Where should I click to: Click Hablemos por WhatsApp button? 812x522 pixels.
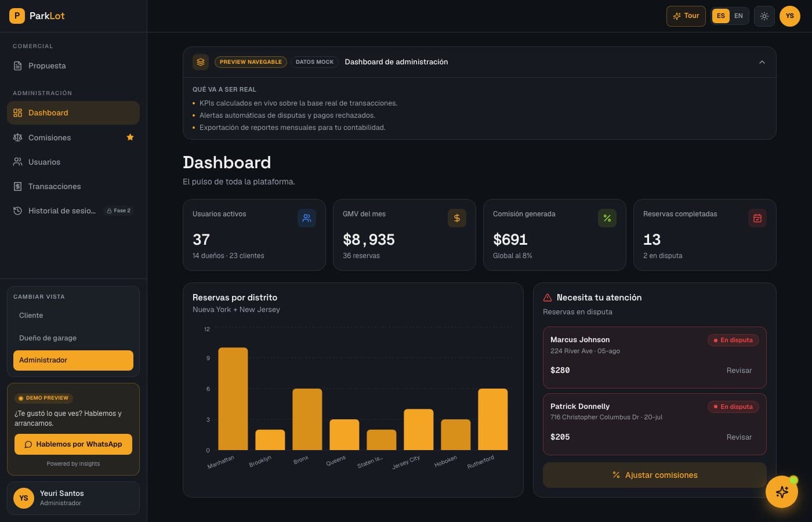(73, 444)
